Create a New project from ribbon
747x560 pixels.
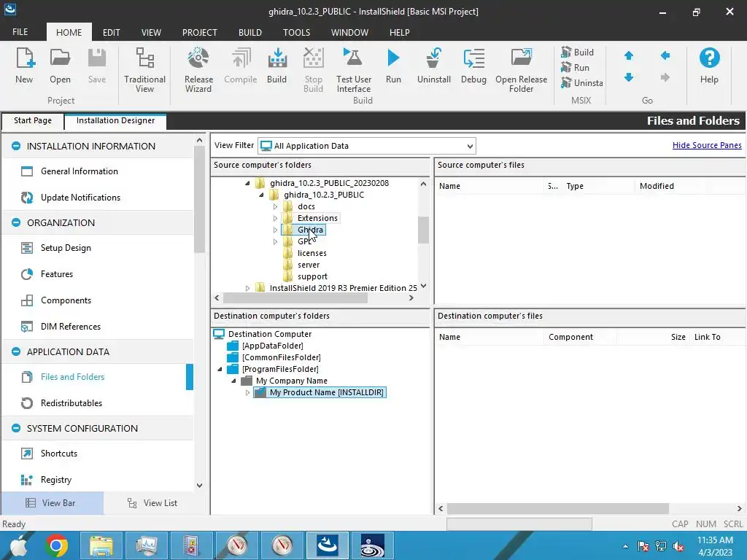point(24,66)
